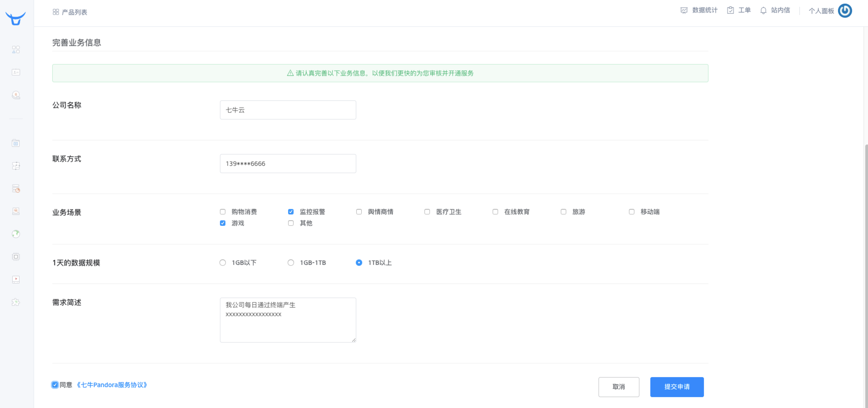The height and width of the screenshot is (408, 868).
Task: Click the data statistics chart icon
Action: 684,10
